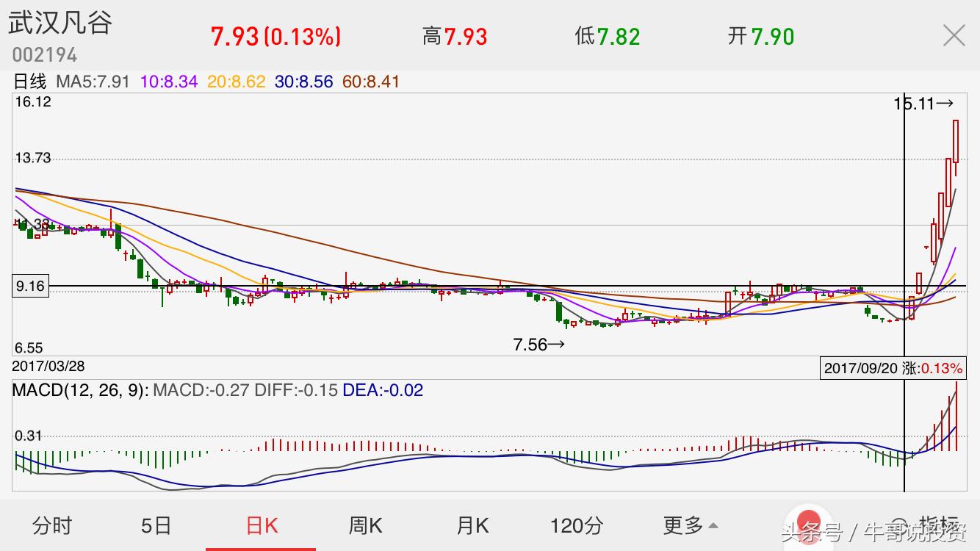Open the 120分 chart tab

[577, 525]
